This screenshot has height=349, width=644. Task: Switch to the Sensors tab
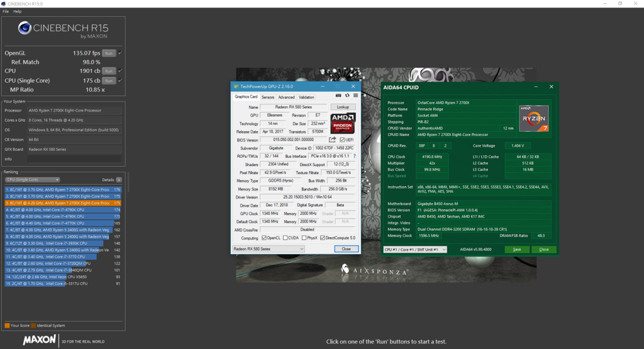tap(268, 97)
